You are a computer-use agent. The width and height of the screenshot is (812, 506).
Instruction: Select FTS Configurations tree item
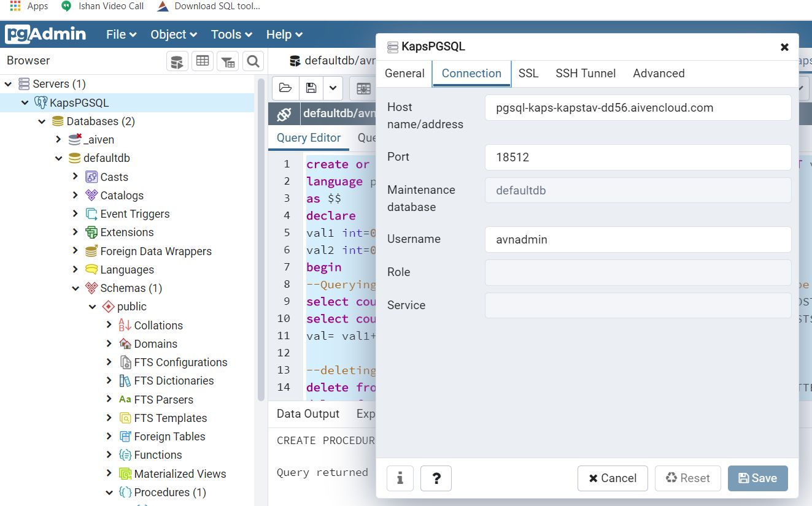[180, 362]
